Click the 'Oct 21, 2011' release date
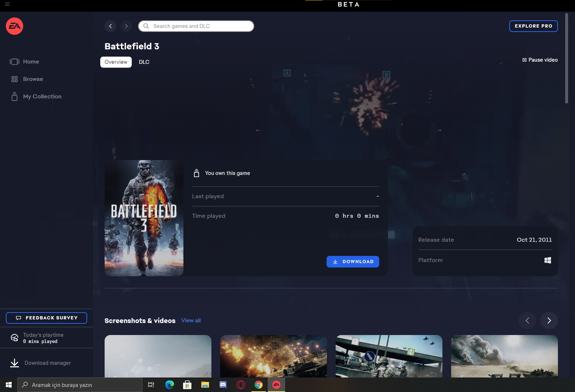Image resolution: width=575 pixels, height=392 pixels. click(x=534, y=240)
